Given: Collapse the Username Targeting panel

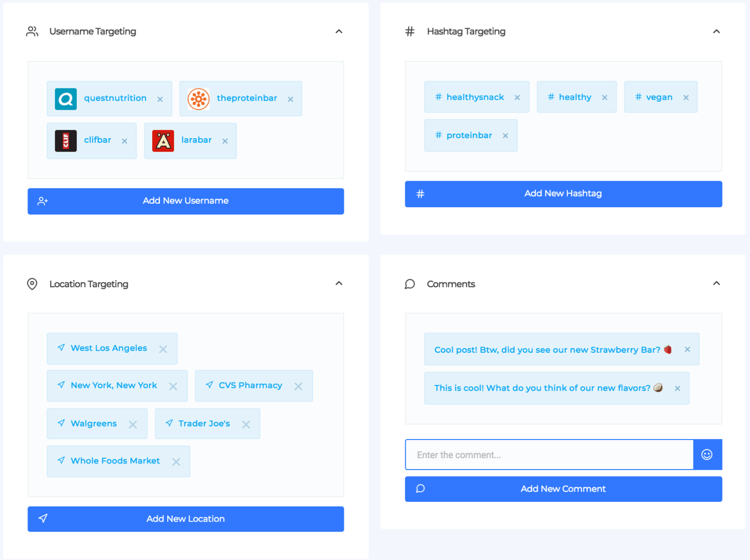Looking at the screenshot, I should (x=339, y=32).
